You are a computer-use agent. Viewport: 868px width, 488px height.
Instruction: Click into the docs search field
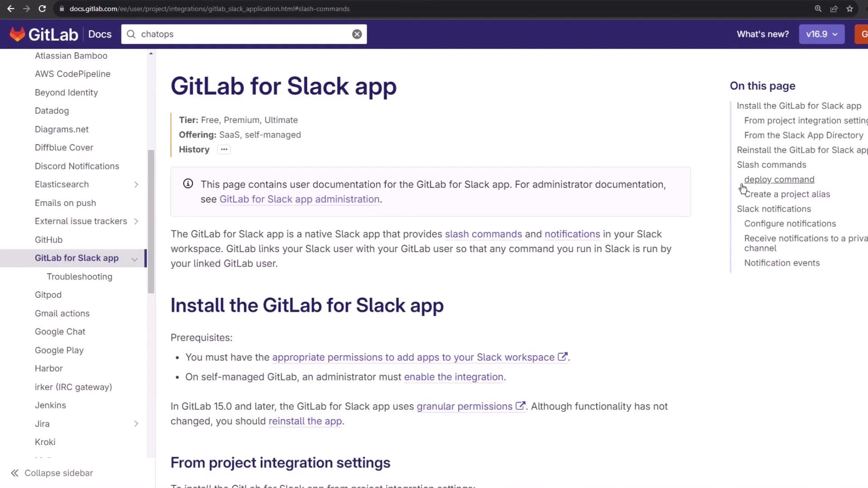pos(244,34)
